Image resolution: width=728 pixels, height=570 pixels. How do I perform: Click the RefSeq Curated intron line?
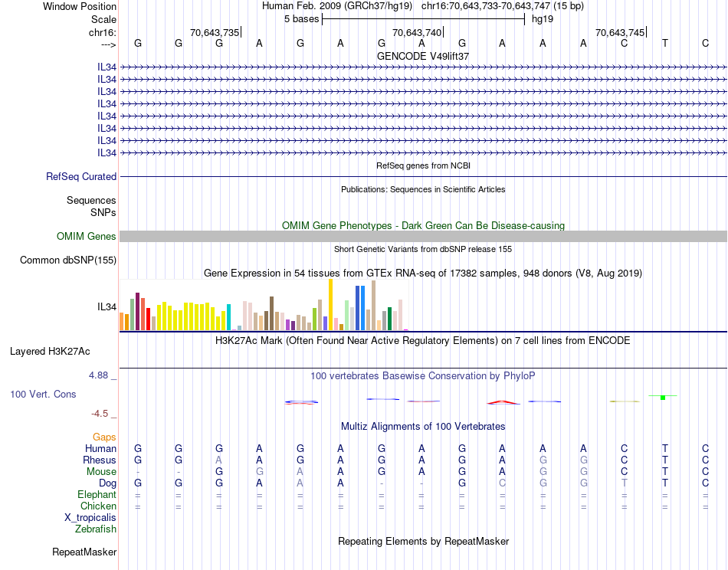pos(423,176)
